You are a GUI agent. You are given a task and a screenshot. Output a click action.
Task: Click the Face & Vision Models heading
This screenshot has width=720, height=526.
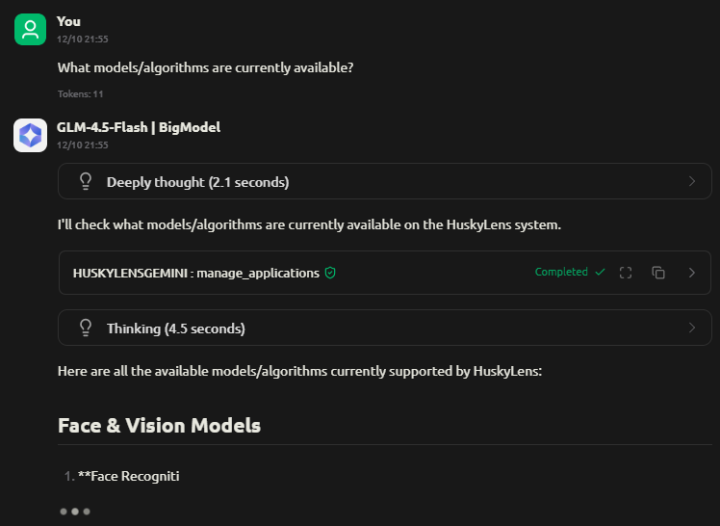click(159, 425)
